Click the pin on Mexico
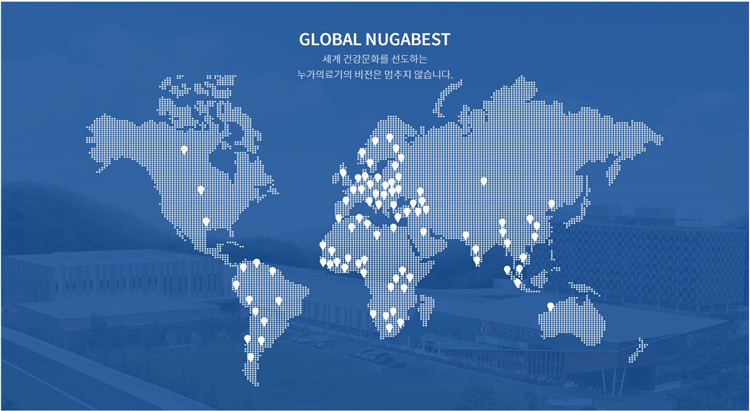 click(x=206, y=222)
